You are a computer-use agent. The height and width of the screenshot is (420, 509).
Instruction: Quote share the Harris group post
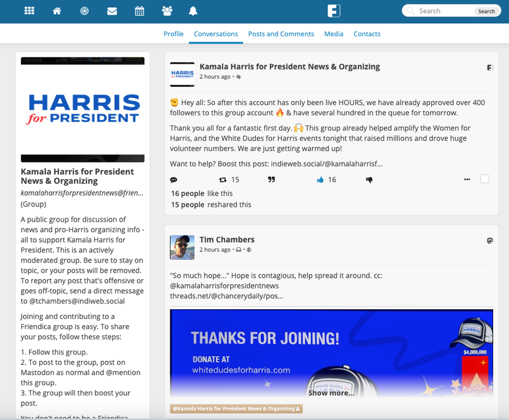point(272,180)
